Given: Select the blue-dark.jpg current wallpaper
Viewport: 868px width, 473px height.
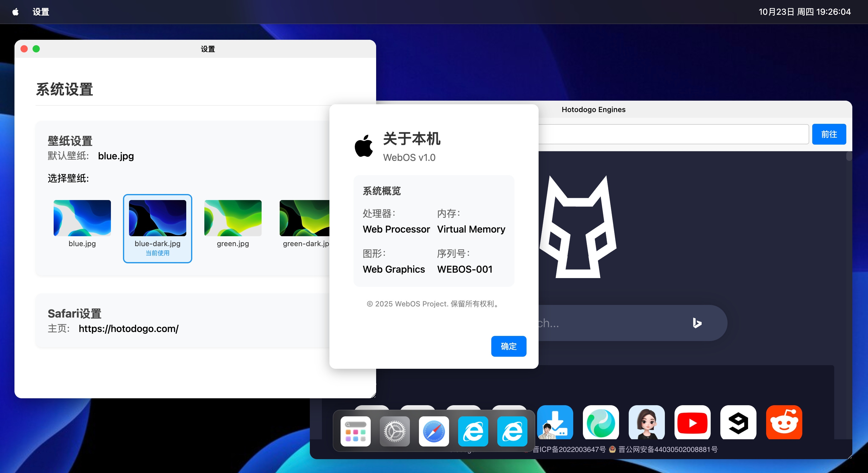Looking at the screenshot, I should coord(157,218).
